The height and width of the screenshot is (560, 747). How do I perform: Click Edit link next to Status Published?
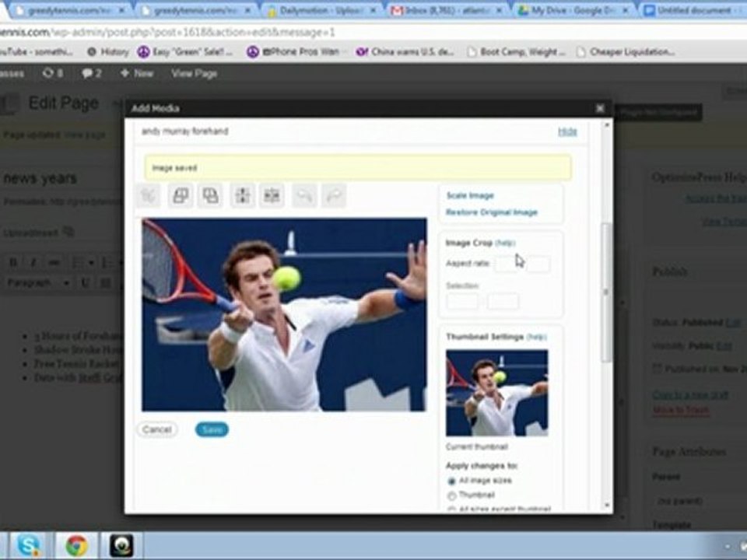click(733, 322)
